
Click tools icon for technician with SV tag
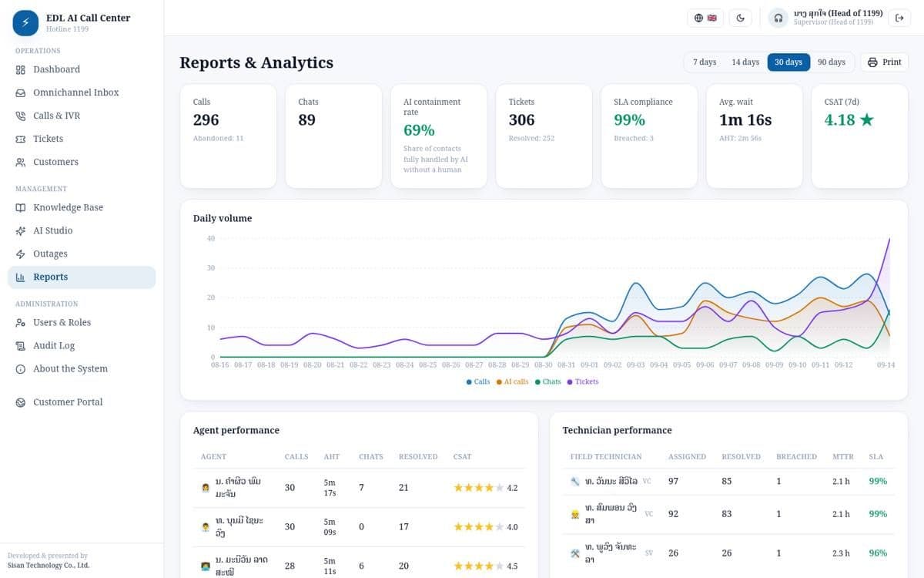pos(575,553)
